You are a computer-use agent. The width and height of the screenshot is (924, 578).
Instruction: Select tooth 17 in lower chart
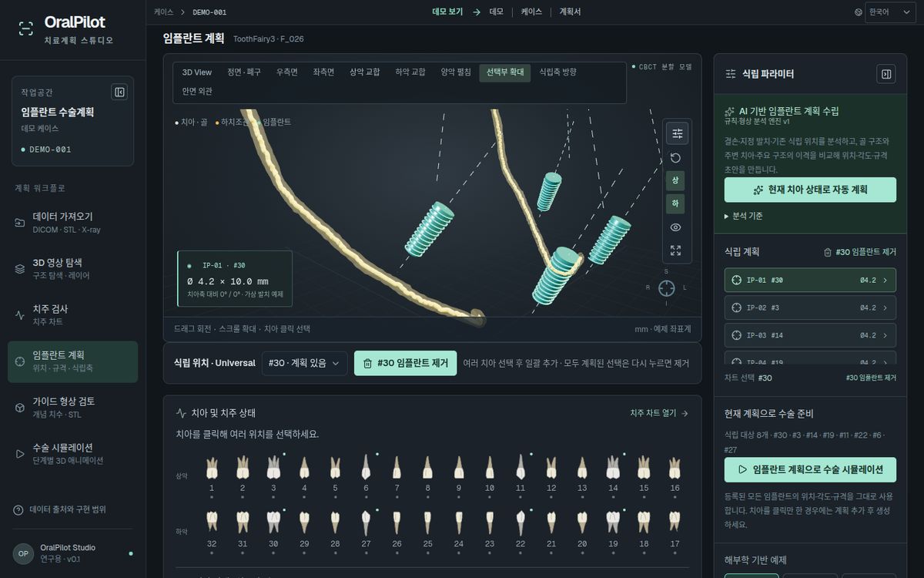[x=675, y=529]
